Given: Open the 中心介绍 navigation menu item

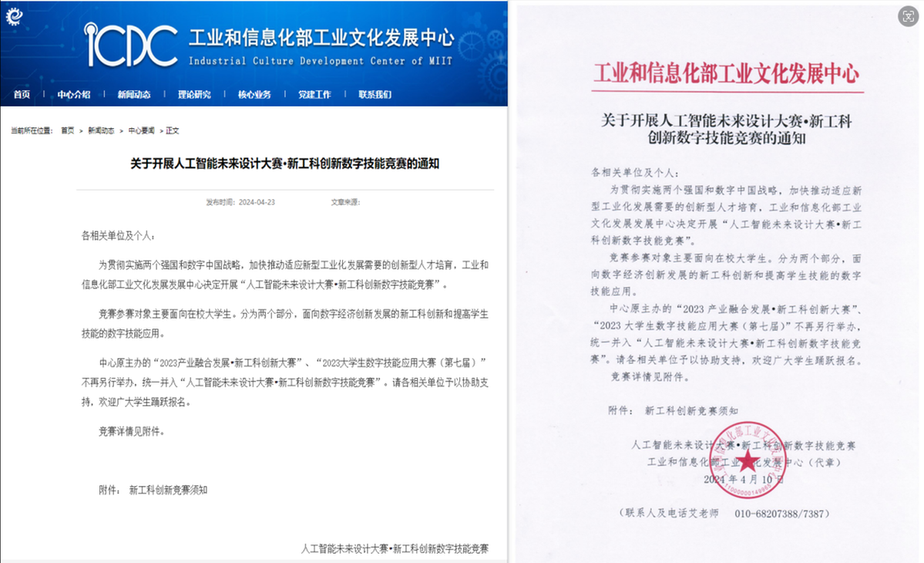Looking at the screenshot, I should (74, 94).
